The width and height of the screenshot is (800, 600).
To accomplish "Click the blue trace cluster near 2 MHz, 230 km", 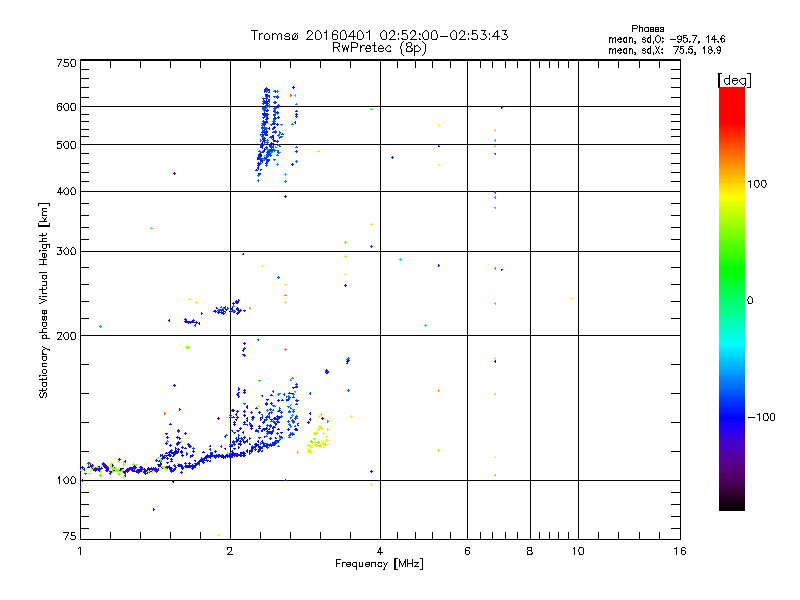I will (229, 308).
